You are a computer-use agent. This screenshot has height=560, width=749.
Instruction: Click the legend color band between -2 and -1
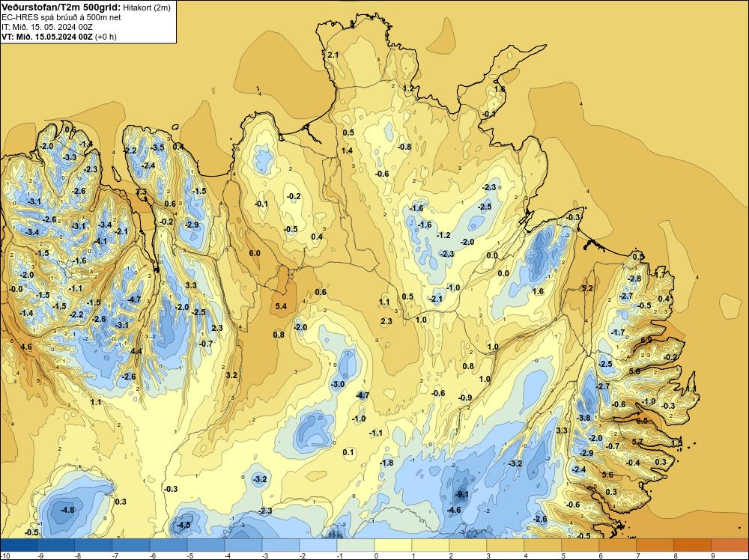click(318, 545)
